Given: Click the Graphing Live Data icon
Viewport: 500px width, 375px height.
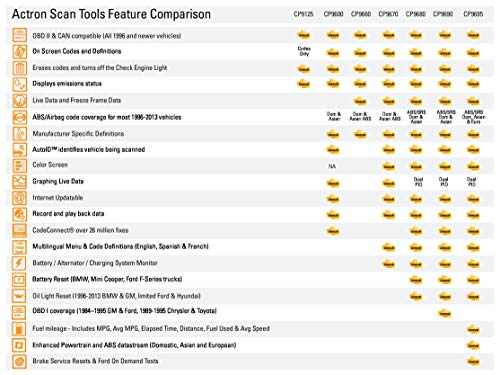Looking at the screenshot, I should click(19, 182).
